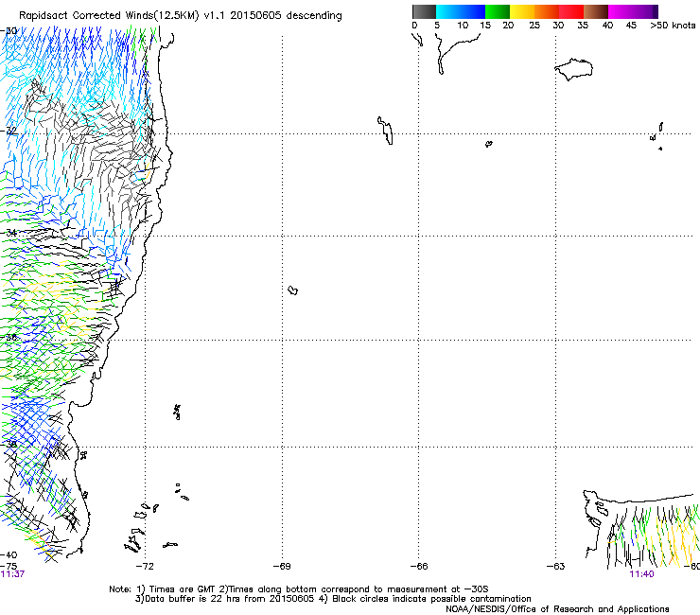Image resolution: width=700 pixels, height=615 pixels.
Task: Click the '11:40' purple time label
Action: coord(641,574)
